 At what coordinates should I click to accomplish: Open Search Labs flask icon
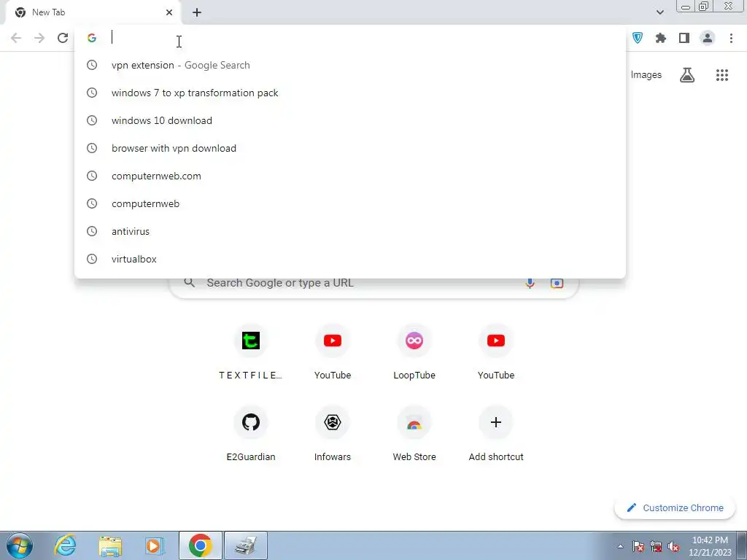687,75
